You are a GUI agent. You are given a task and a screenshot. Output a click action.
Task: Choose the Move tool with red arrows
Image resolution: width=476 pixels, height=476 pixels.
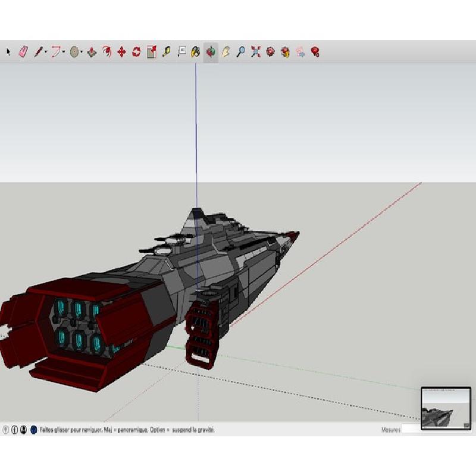click(x=121, y=52)
